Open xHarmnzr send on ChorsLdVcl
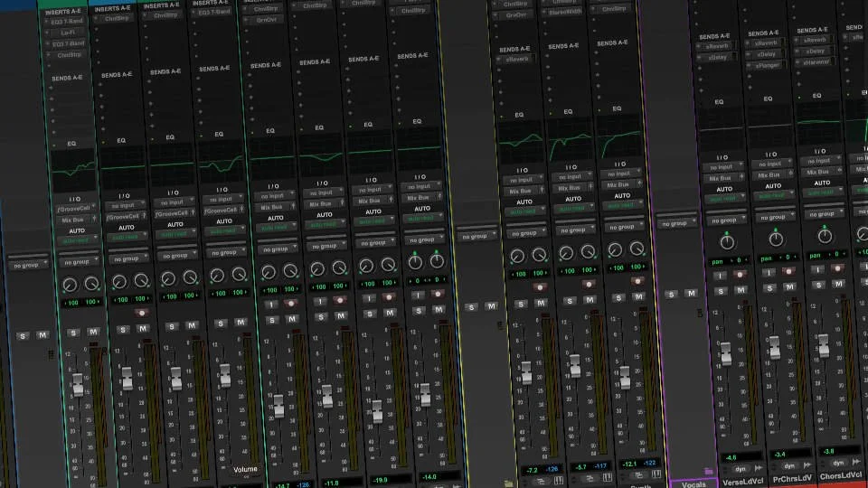Viewport: 868px width, 488px height. [816, 62]
